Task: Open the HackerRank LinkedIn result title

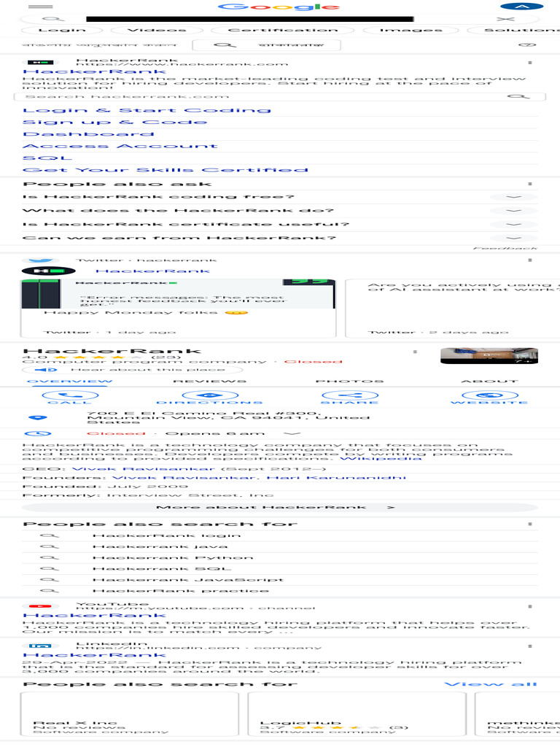Action: 94,656
